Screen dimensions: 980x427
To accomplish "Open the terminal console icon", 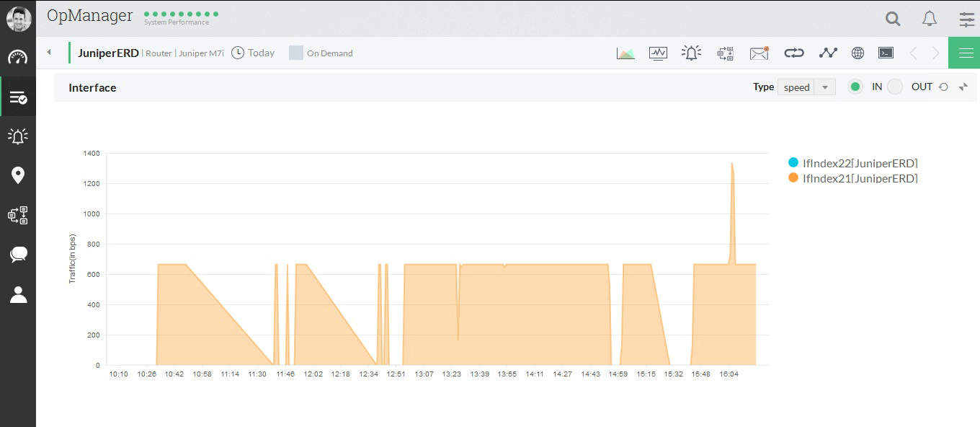I will [886, 53].
